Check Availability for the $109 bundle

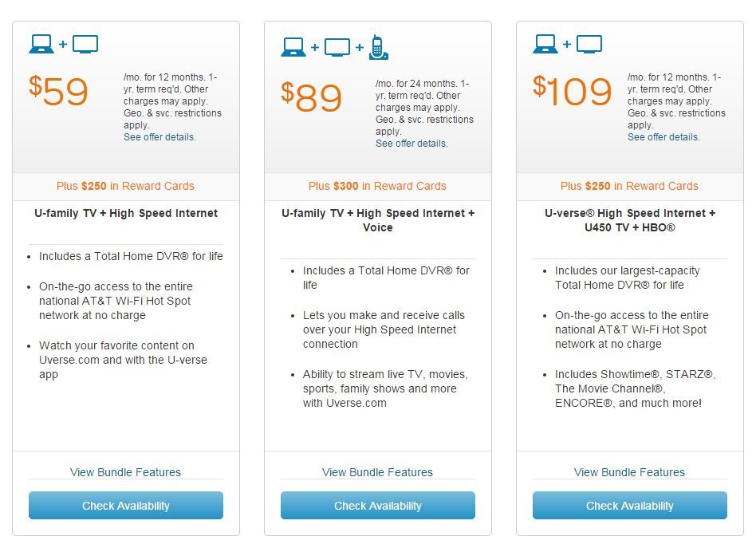tap(630, 505)
